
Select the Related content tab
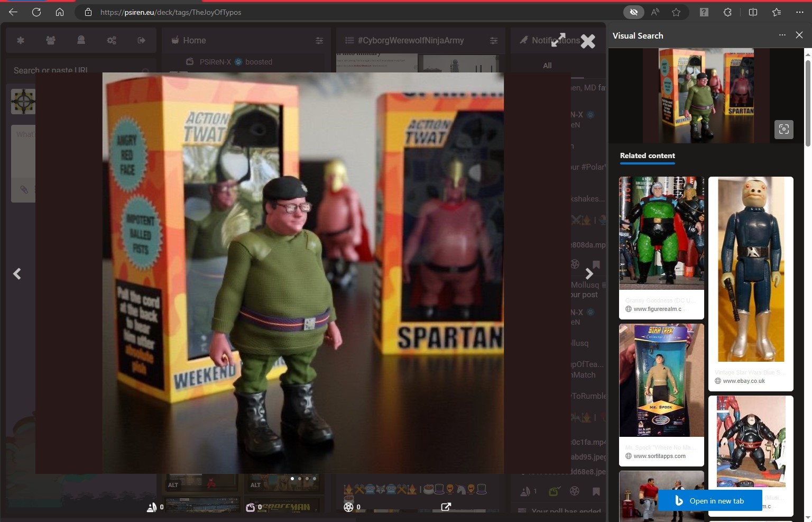point(647,155)
